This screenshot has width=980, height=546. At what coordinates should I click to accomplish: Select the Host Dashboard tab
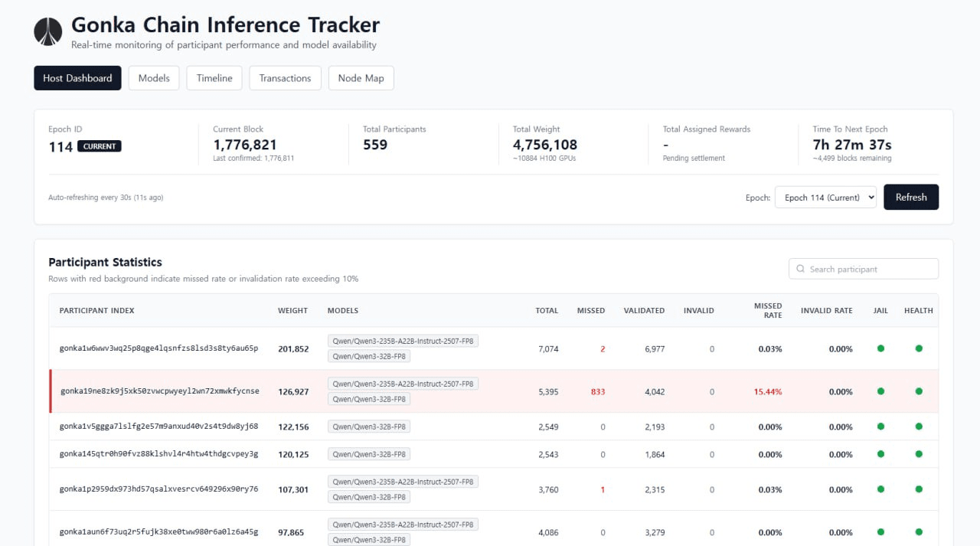click(x=77, y=78)
